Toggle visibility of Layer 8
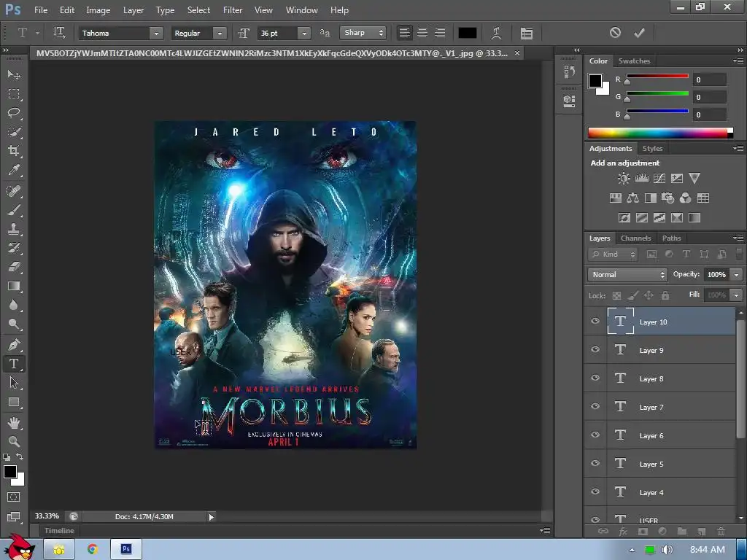747x560 pixels. pos(595,378)
